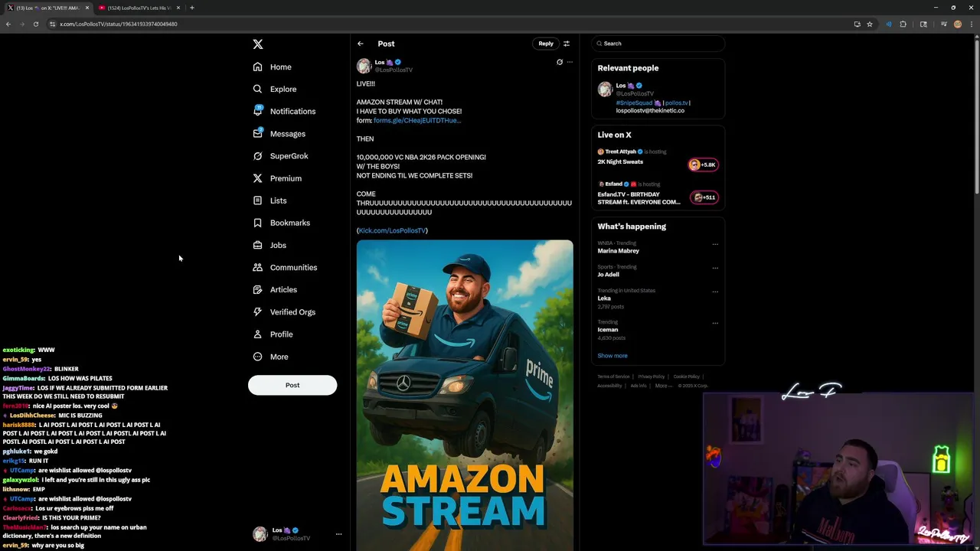Click the browser back arrow

click(x=8, y=24)
